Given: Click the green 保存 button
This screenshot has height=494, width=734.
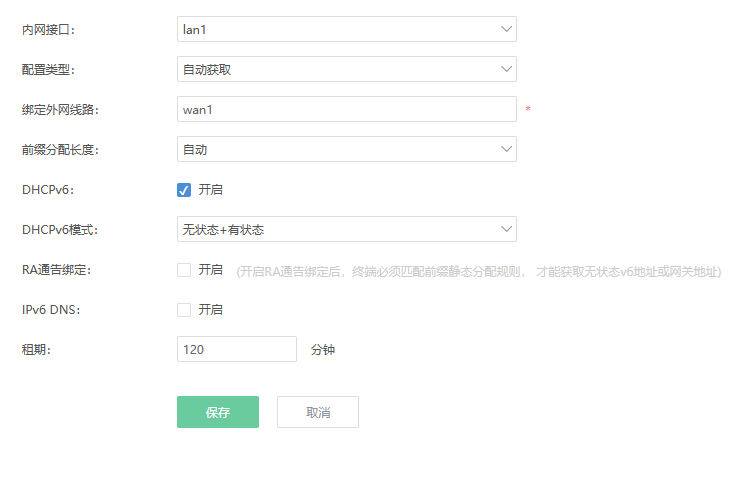Looking at the screenshot, I should pos(218,412).
